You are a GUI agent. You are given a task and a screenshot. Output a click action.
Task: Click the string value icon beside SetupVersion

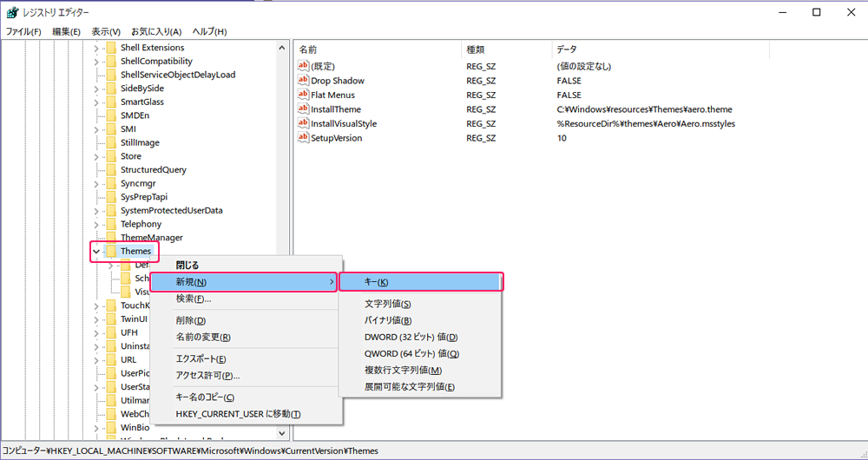[303, 138]
